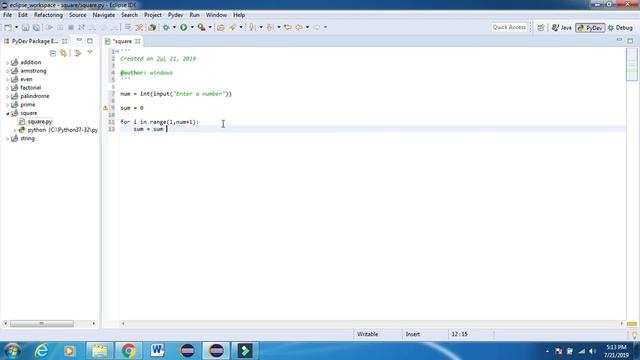This screenshot has width=640, height=360.
Task: Click Link with Editor icon
Action: click(63, 53)
